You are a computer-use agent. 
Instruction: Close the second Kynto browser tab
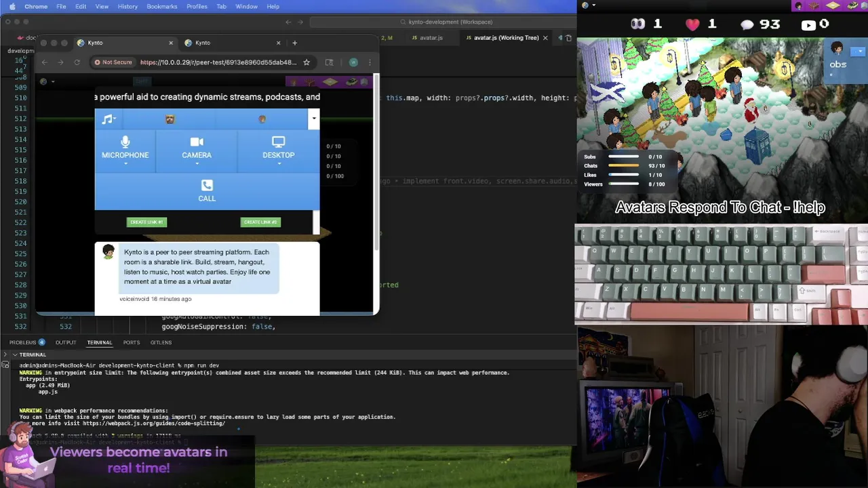278,43
